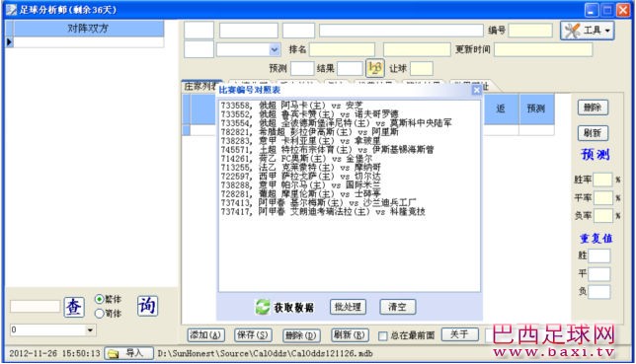
Task: Enable the 总在最前面 checkbox
Action: click(x=382, y=335)
